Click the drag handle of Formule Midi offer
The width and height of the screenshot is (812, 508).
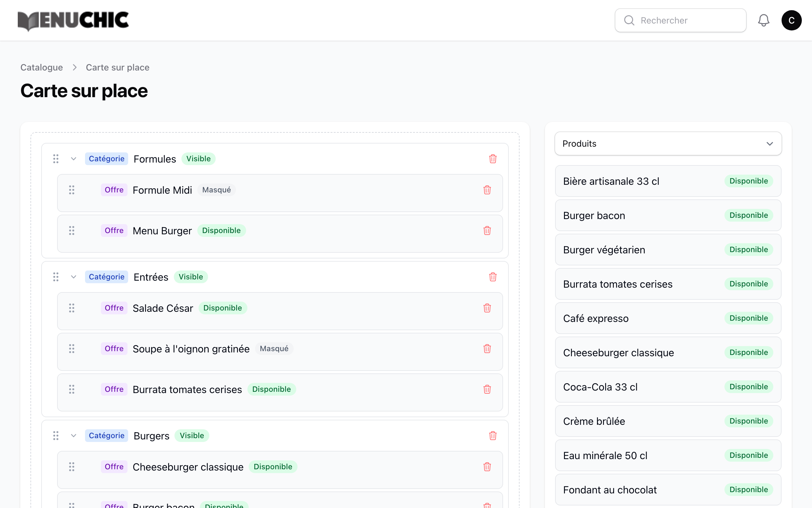(71, 190)
